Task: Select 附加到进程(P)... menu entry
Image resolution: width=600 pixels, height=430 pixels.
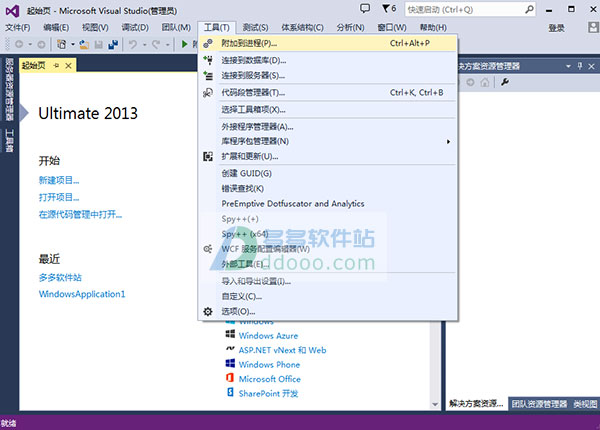Action: coord(328,44)
